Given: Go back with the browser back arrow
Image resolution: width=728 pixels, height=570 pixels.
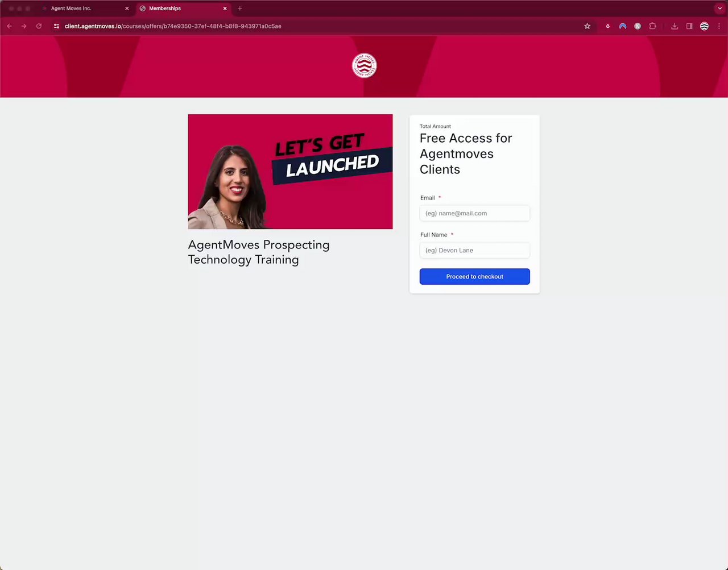Looking at the screenshot, I should 9,26.
